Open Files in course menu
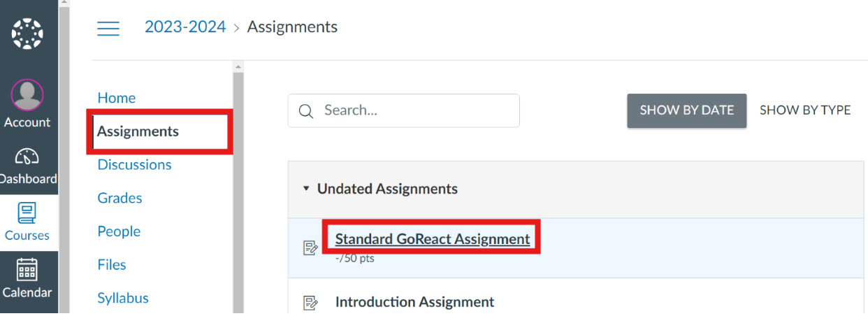868x323 pixels. point(112,265)
